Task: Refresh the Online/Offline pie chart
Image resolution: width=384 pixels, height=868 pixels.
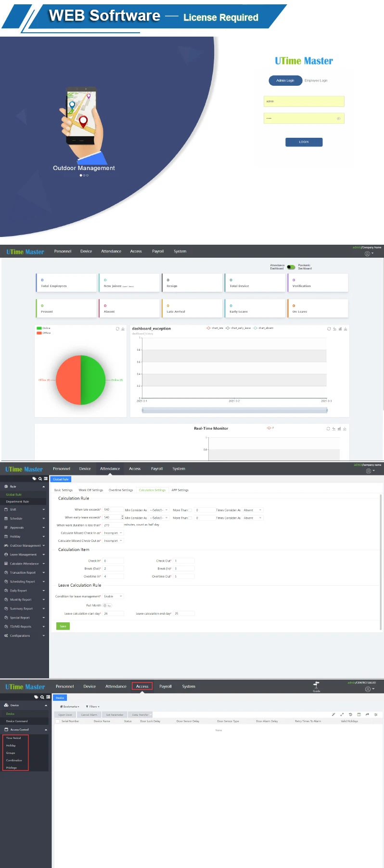Action: pos(117,329)
